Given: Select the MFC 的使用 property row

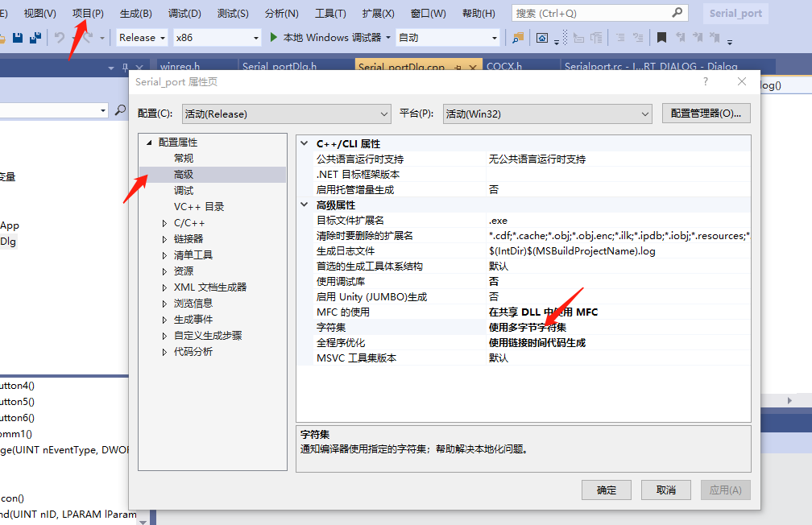Looking at the screenshot, I should 524,312.
